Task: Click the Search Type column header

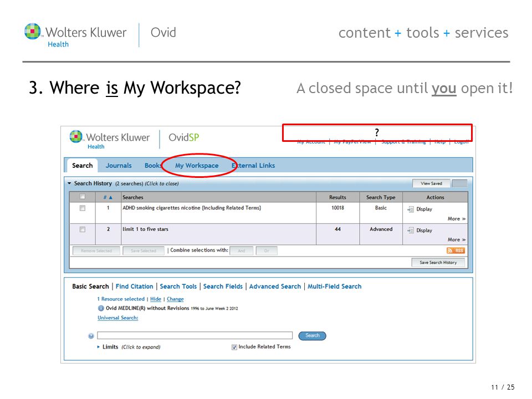Action: click(381, 197)
